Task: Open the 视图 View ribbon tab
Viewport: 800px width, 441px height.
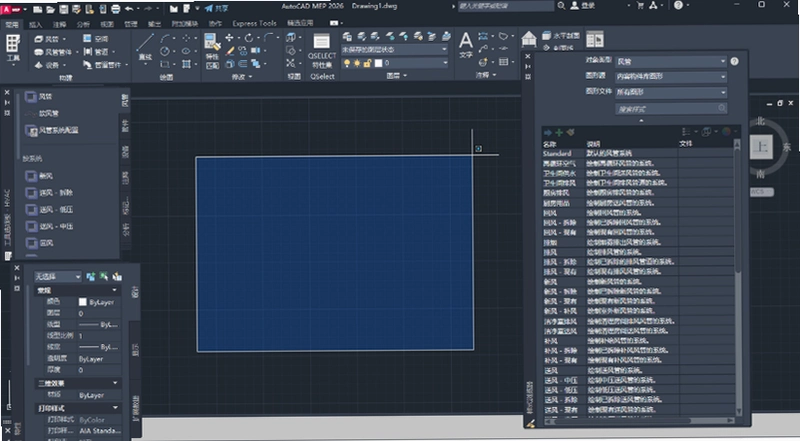Action: 107,24
